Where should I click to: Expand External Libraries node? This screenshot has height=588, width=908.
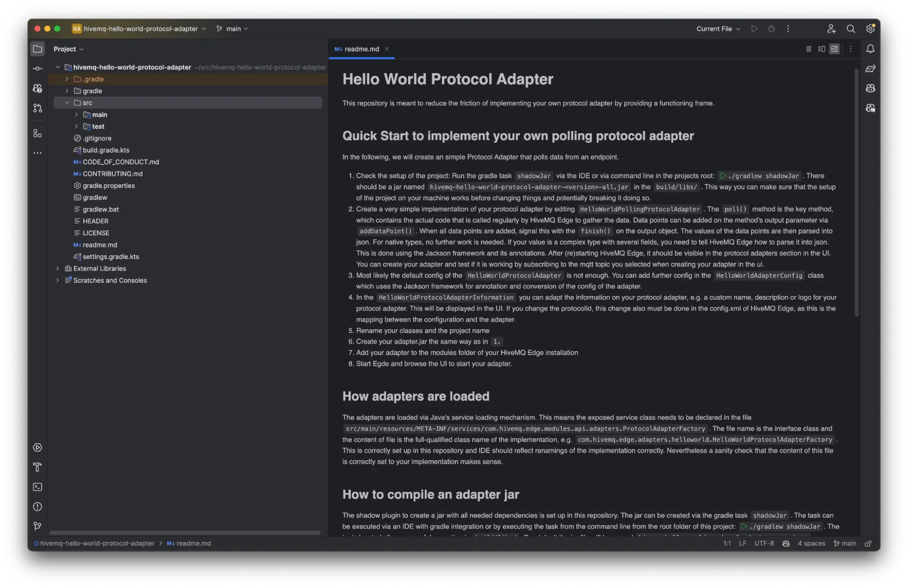pos(57,268)
